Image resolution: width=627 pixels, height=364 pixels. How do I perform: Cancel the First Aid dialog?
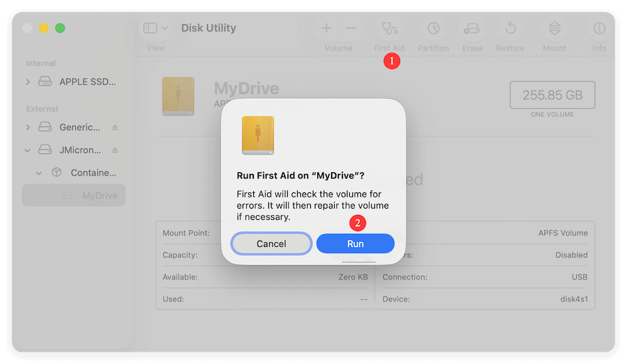(271, 243)
